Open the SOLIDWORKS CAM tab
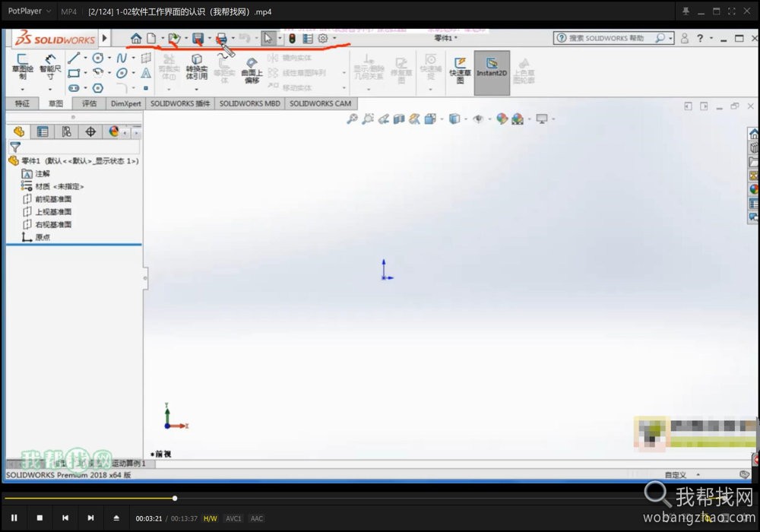Image resolution: width=760 pixels, height=532 pixels. coord(321,103)
